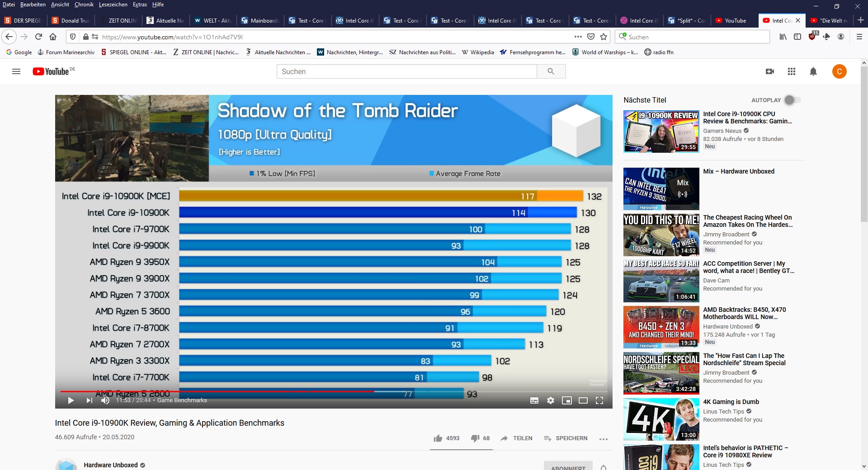The image size is (868, 470).
Task: Open Forum Marinearchiv bookmark
Action: [x=66, y=52]
